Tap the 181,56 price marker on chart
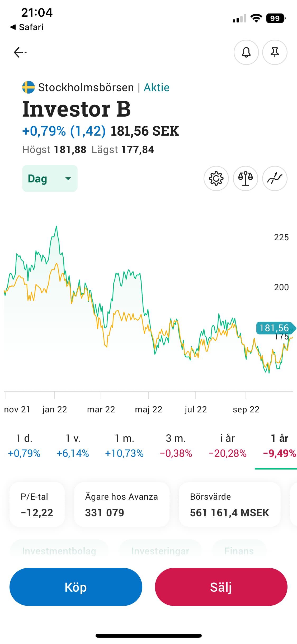 275,328
